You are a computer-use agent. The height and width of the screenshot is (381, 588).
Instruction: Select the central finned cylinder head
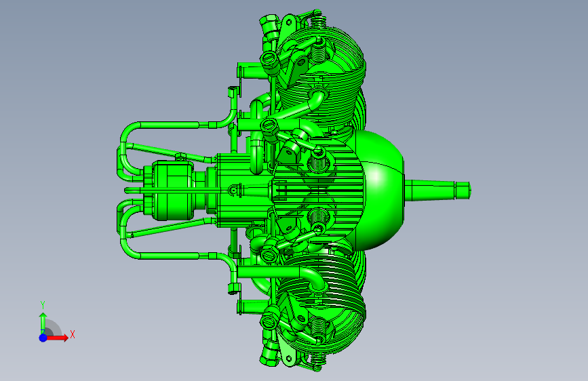coord(318,190)
